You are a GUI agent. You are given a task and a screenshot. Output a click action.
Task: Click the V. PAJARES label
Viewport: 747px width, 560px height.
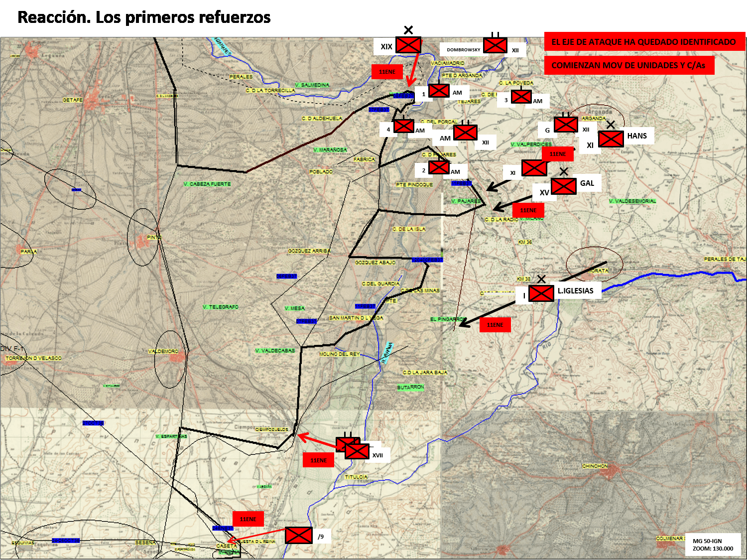[x=466, y=201]
